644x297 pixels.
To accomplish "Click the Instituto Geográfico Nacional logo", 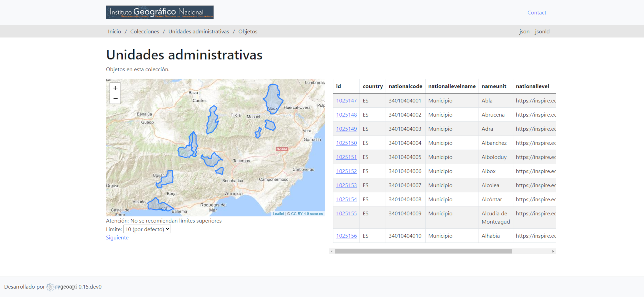I will tap(159, 12).
